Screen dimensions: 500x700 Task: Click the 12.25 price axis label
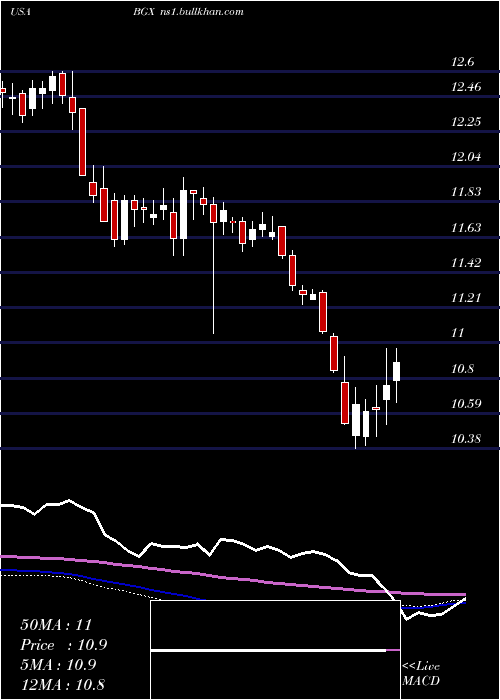(466, 121)
